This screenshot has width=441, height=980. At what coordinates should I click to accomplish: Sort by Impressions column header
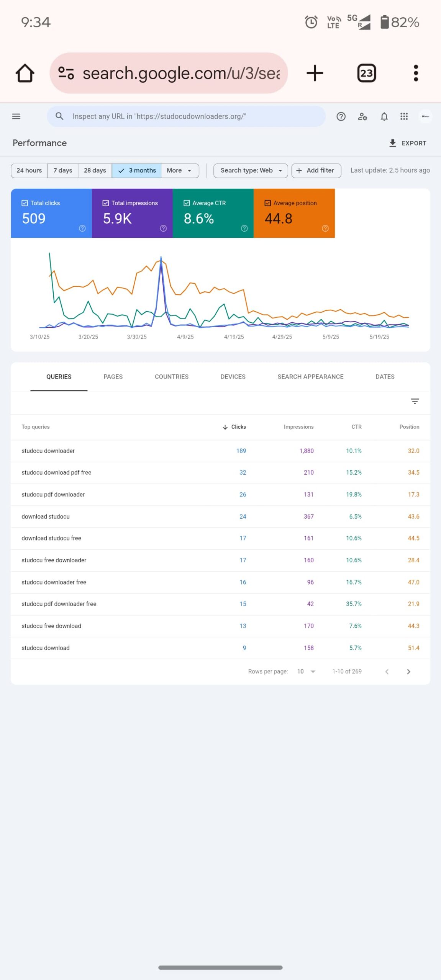tap(298, 427)
